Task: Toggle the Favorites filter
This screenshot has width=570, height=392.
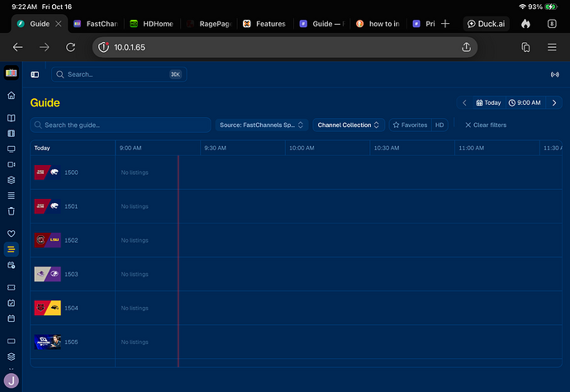Action: pos(411,125)
